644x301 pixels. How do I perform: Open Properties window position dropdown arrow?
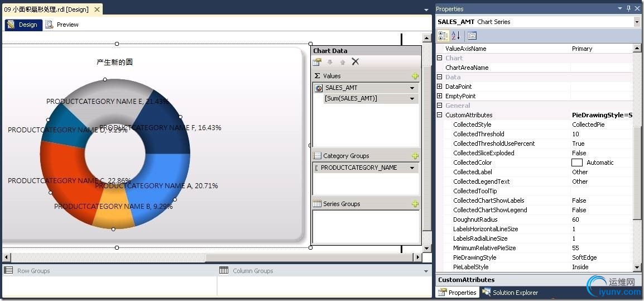coord(620,8)
